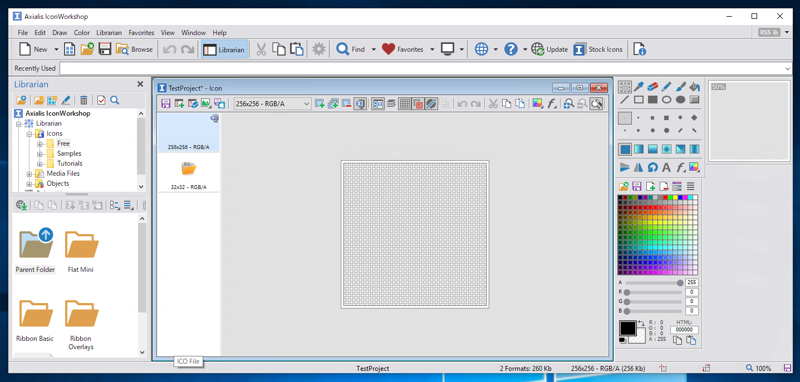
Task: Click Librarian search magnifier icon
Action: [115, 100]
